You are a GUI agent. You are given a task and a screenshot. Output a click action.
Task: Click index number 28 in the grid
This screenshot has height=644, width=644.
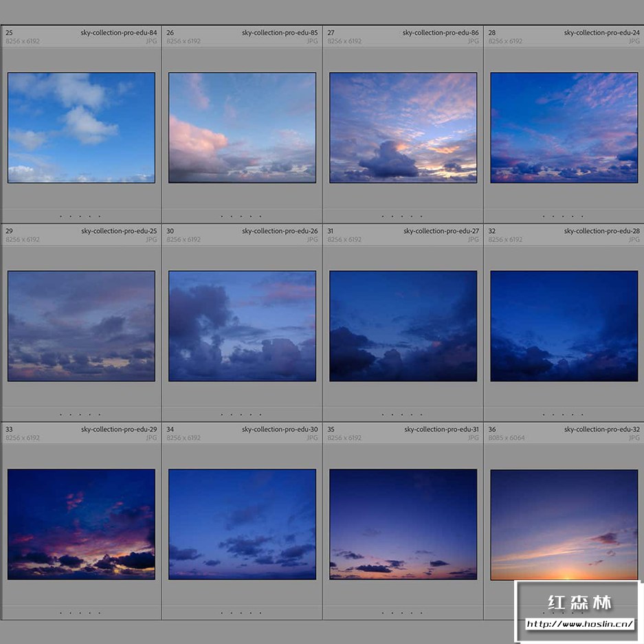click(492, 32)
